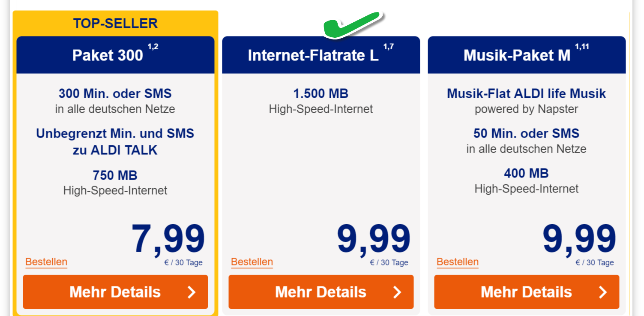Click the 9,99 price of Musik-Paket M
This screenshot has width=644, height=316.
coord(579,239)
